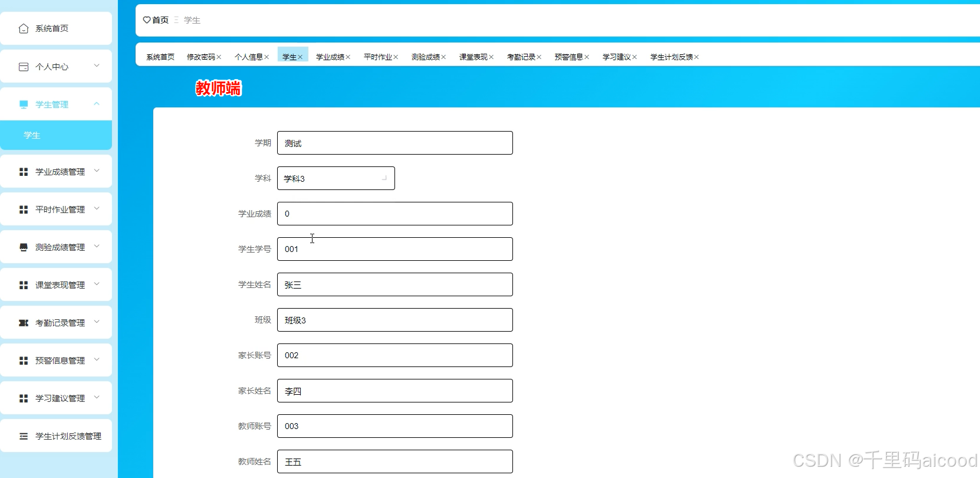Switch to the 学生计划反馈 tab

672,57
